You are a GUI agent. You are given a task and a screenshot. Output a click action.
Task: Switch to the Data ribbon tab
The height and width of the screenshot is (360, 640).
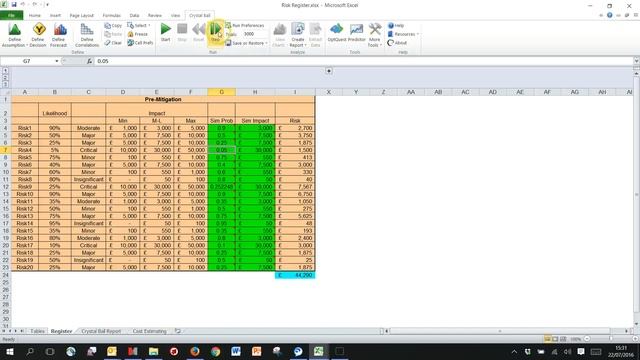(134, 15)
